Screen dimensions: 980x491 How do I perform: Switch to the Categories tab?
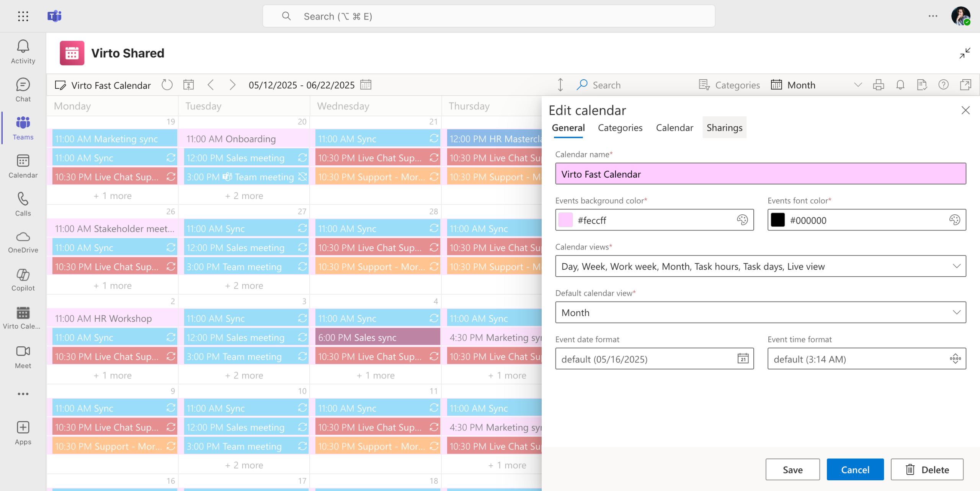pos(620,127)
